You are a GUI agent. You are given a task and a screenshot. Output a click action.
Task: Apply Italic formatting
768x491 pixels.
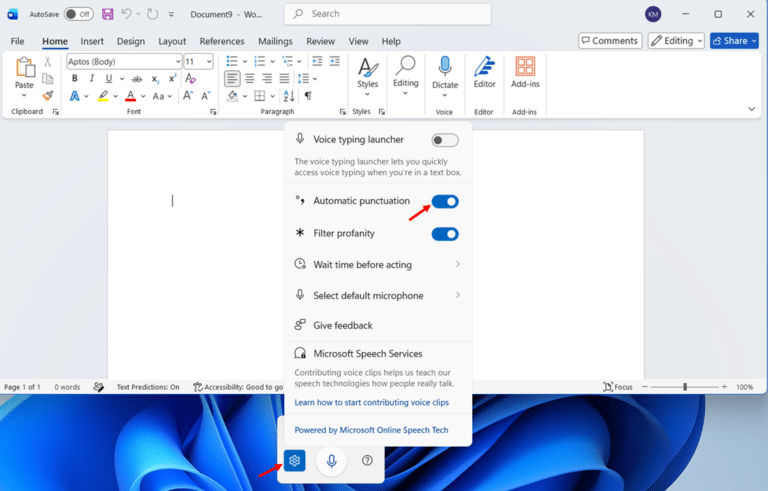(92, 78)
